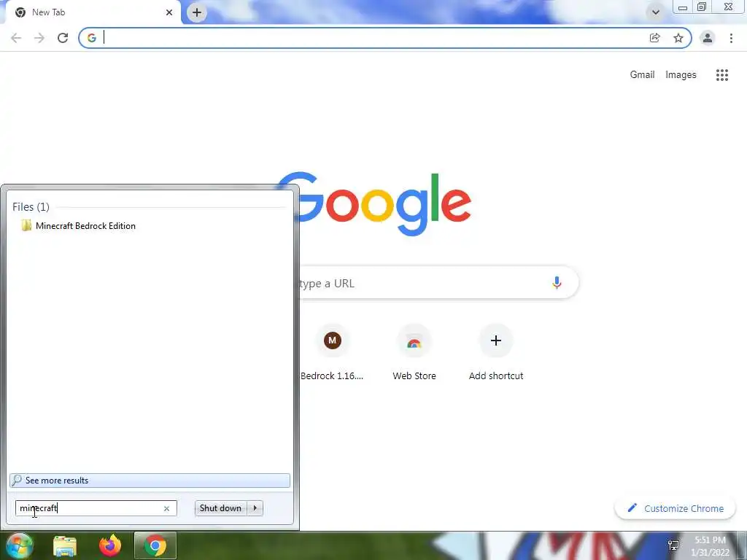Click the Customize Chrome button
The image size is (747, 560).
[675, 508]
